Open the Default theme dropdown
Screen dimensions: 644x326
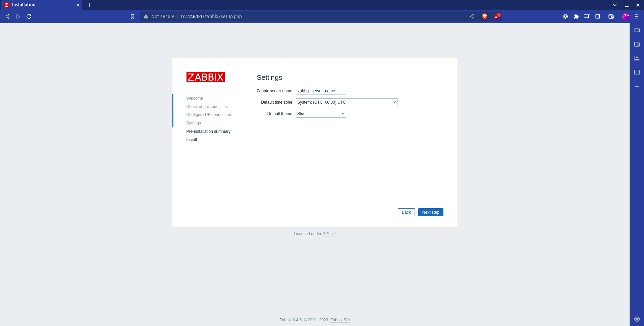coord(321,114)
